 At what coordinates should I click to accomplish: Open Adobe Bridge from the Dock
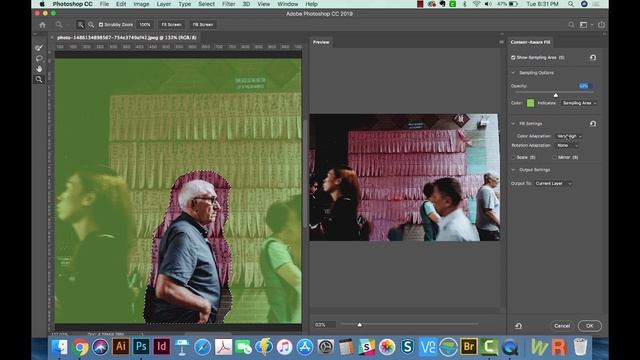(x=469, y=347)
